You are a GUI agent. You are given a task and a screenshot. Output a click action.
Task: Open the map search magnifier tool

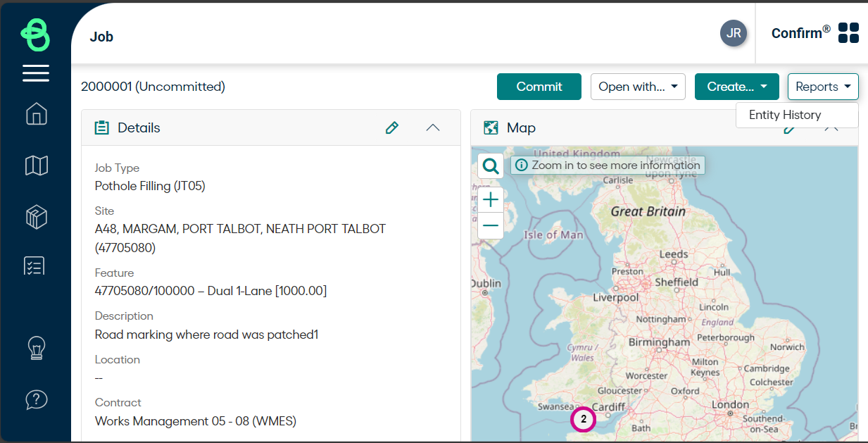tap(490, 166)
